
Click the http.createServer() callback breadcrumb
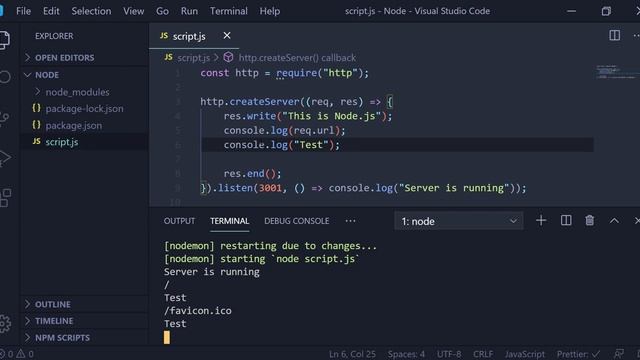[297, 58]
